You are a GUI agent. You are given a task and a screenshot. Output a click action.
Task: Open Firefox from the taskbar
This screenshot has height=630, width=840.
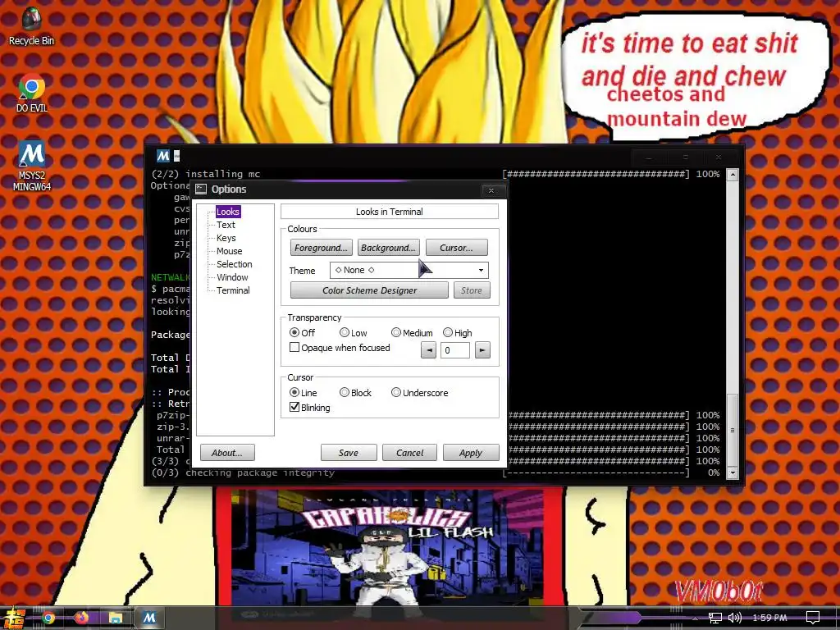81,619
